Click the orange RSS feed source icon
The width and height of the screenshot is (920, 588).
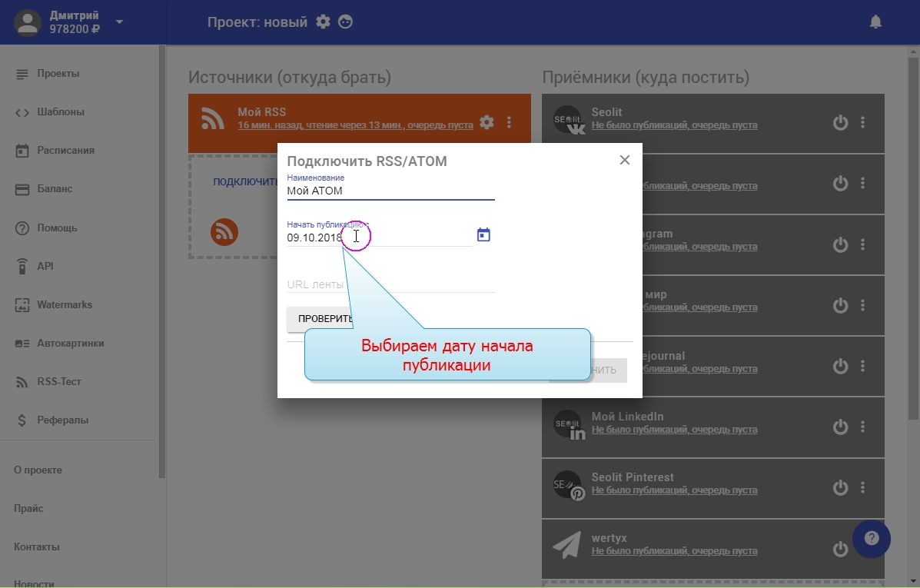tap(224, 231)
